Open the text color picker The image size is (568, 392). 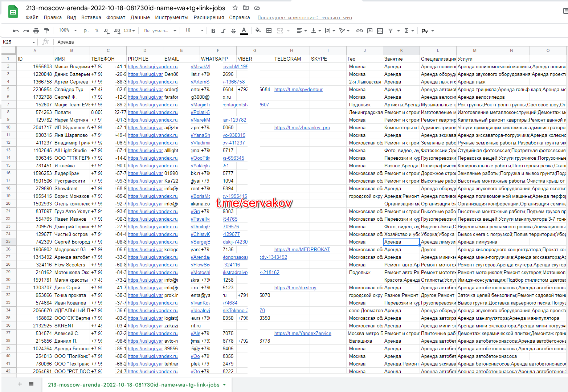[x=244, y=30]
